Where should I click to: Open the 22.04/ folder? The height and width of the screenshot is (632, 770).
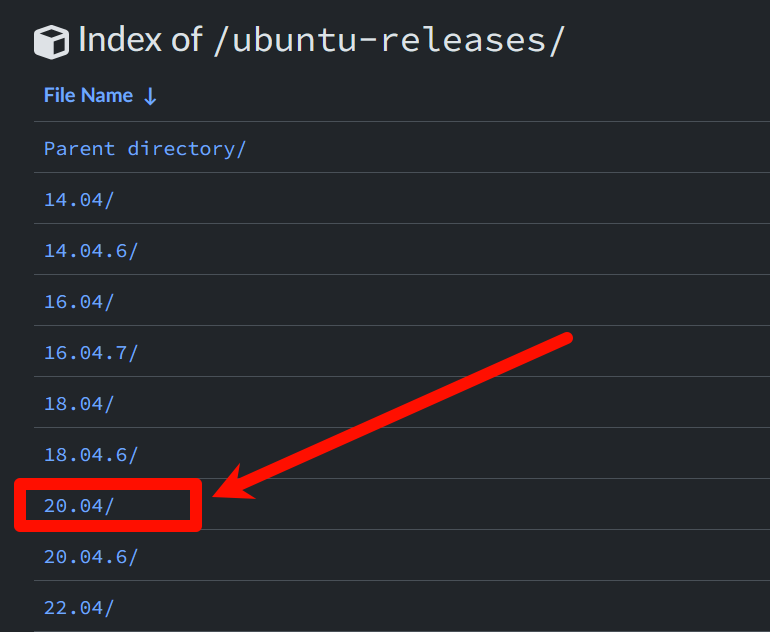pyautogui.click(x=79, y=608)
